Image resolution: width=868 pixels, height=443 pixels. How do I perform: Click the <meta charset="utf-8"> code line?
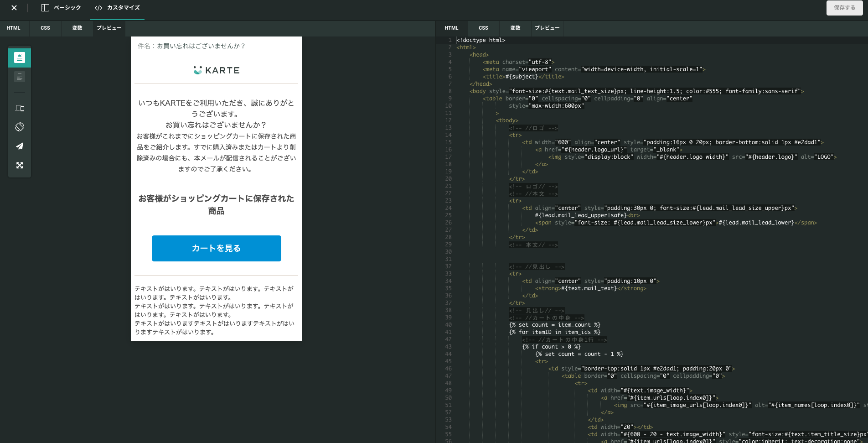tap(518, 62)
